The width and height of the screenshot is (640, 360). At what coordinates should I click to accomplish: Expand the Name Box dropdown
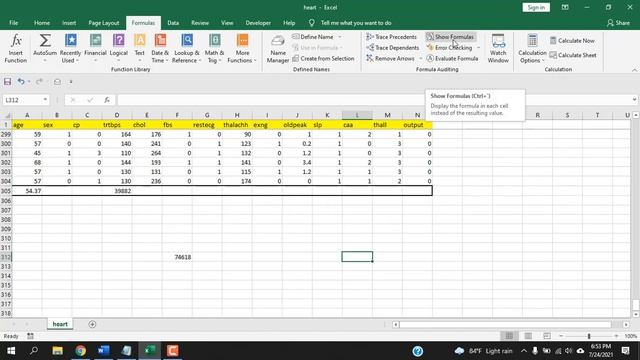[x=45, y=100]
